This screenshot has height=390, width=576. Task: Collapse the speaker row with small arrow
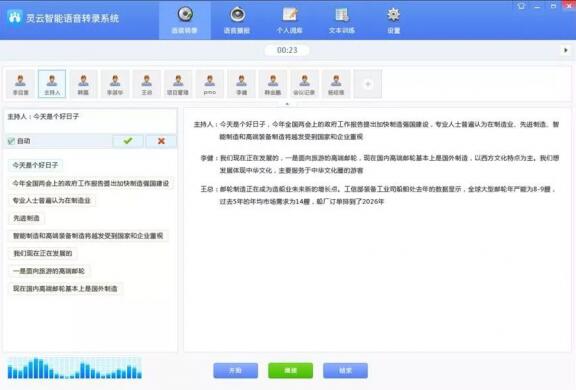(x=287, y=104)
